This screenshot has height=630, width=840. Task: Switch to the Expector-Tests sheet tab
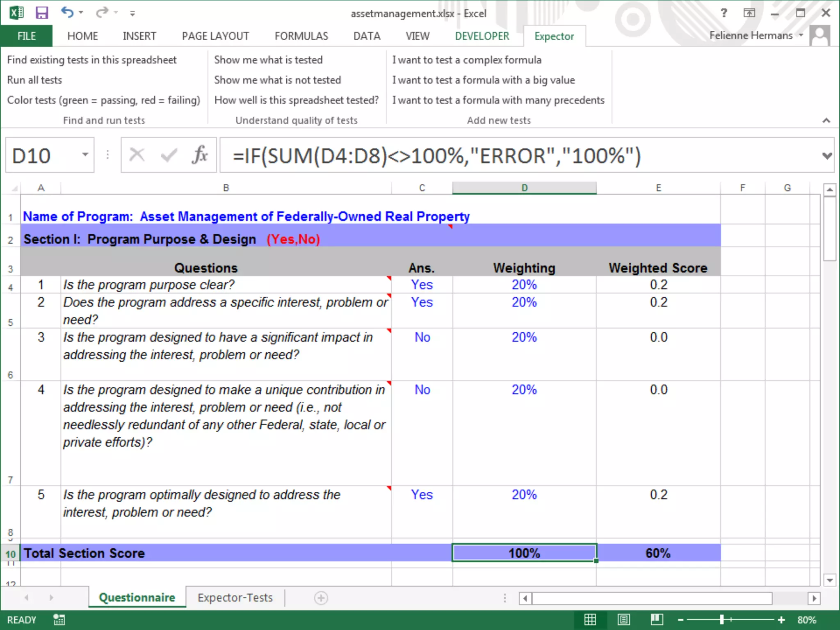(x=235, y=598)
